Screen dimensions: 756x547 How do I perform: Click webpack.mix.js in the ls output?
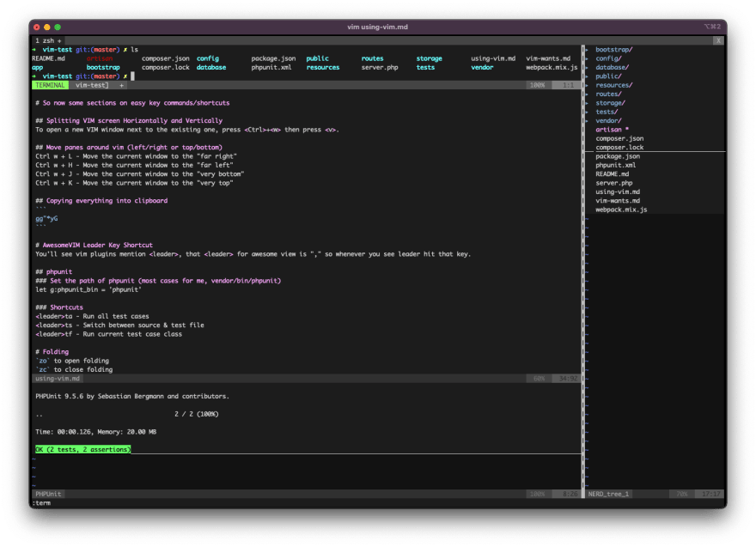point(552,68)
